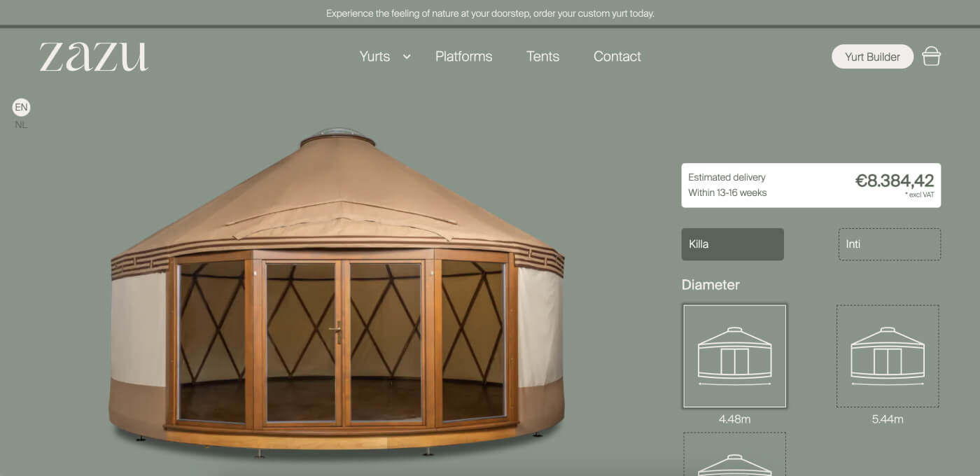Open the Tents page
The image size is (980, 476).
pos(542,56)
